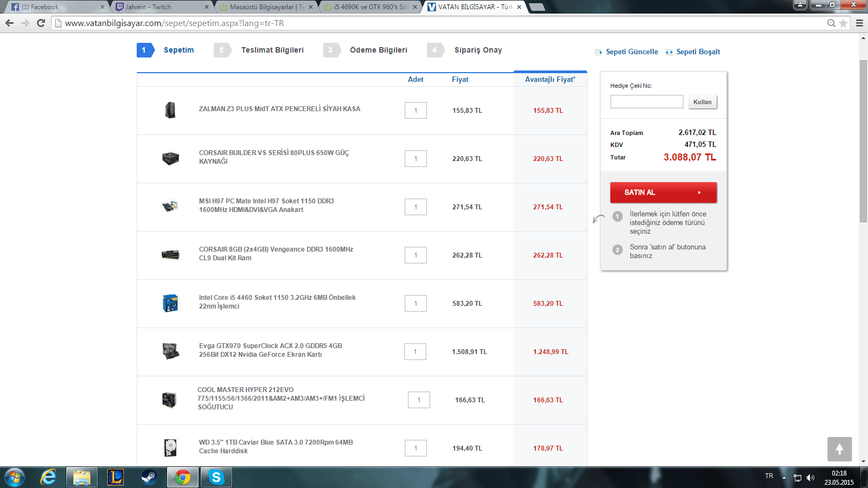868x488 pixels.
Task: Click the scroll-to-top arrow button
Action: click(x=839, y=449)
